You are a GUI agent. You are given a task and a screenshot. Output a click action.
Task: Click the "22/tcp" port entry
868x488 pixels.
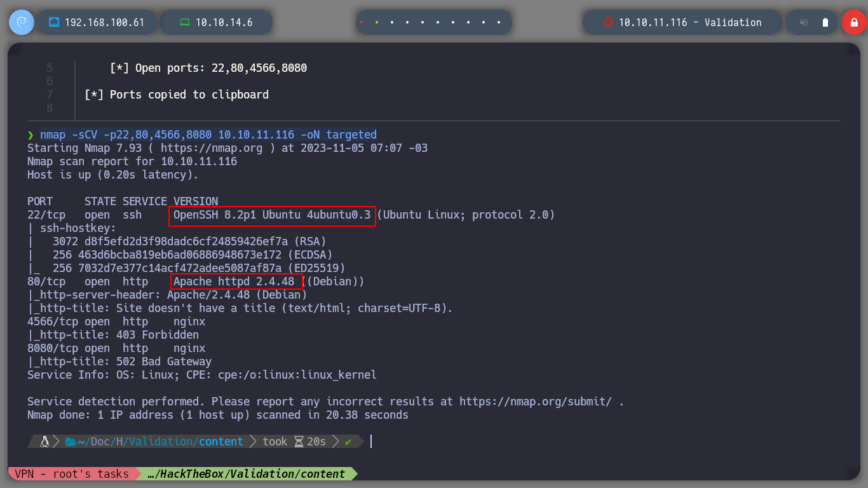[46, 215]
